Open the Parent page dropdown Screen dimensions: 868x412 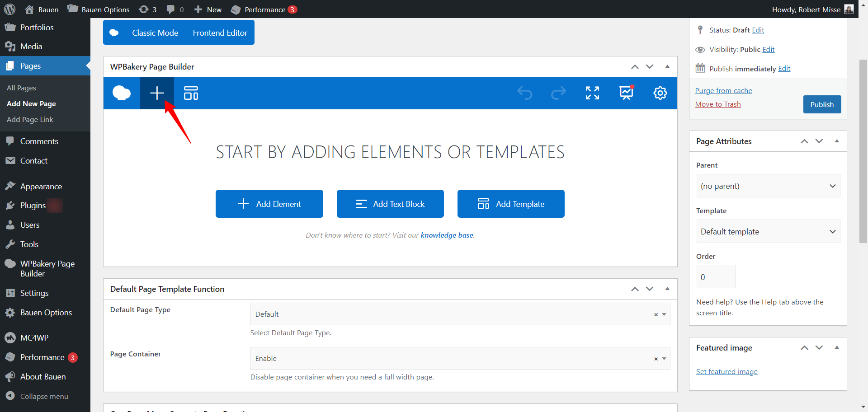768,186
